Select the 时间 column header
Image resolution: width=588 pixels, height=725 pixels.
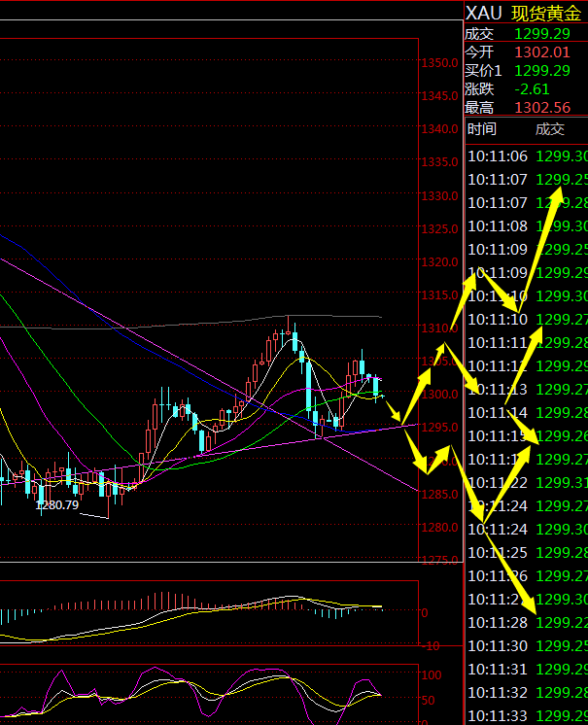coord(481,129)
